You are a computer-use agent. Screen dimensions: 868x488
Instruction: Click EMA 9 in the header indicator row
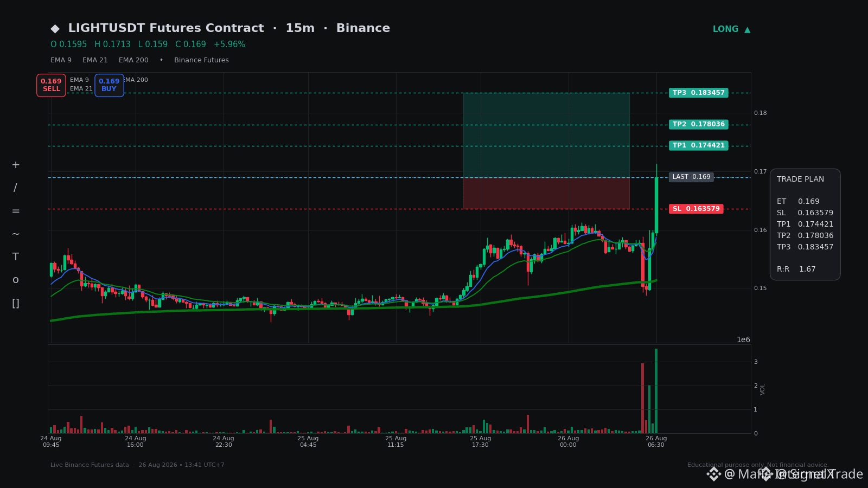point(61,60)
